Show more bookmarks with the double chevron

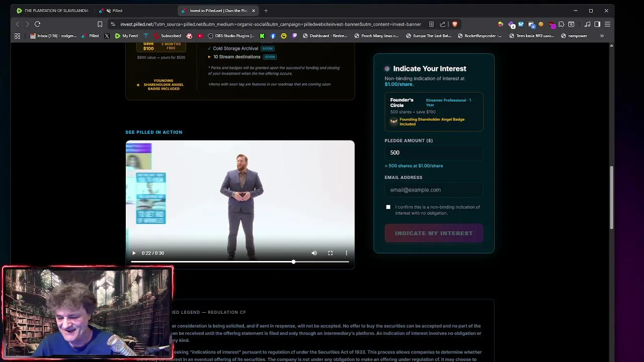click(x=602, y=36)
